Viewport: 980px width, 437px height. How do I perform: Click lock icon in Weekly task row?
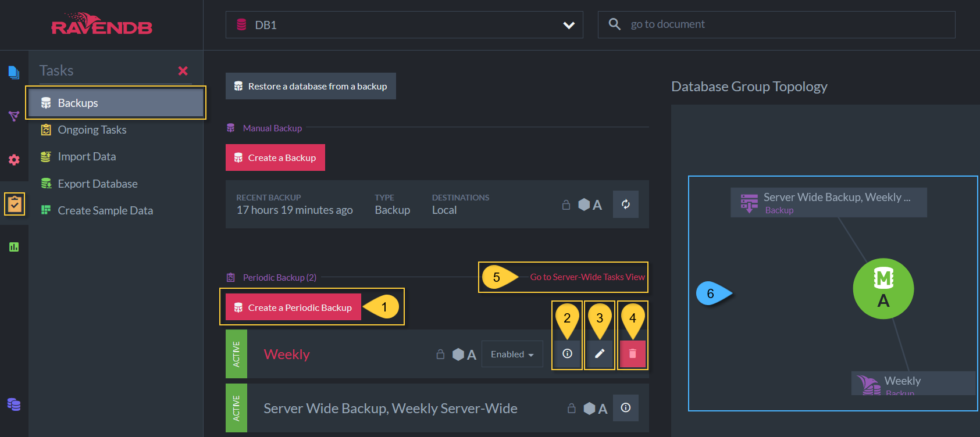pyautogui.click(x=440, y=354)
